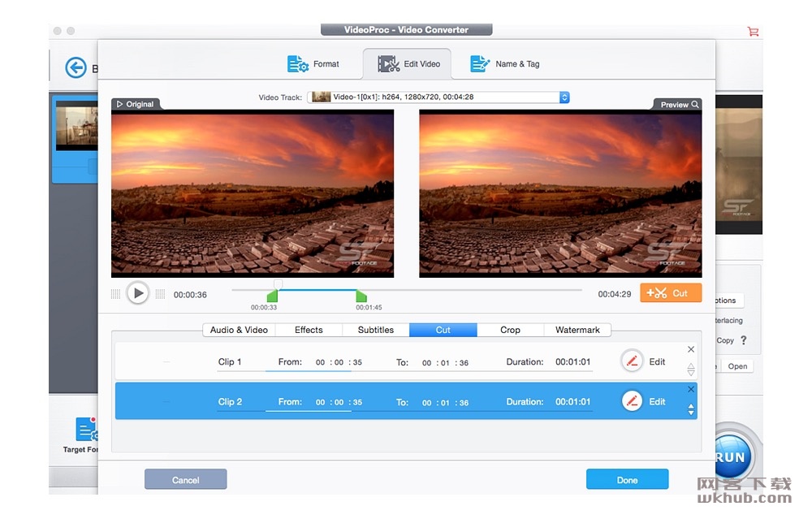Click the back arrow in main window
The width and height of the screenshot is (812, 519).
[x=76, y=68]
